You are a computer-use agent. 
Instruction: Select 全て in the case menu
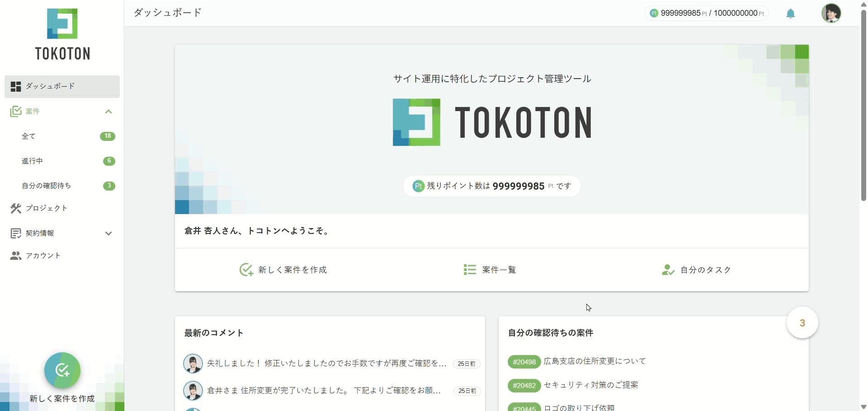pyautogui.click(x=28, y=136)
